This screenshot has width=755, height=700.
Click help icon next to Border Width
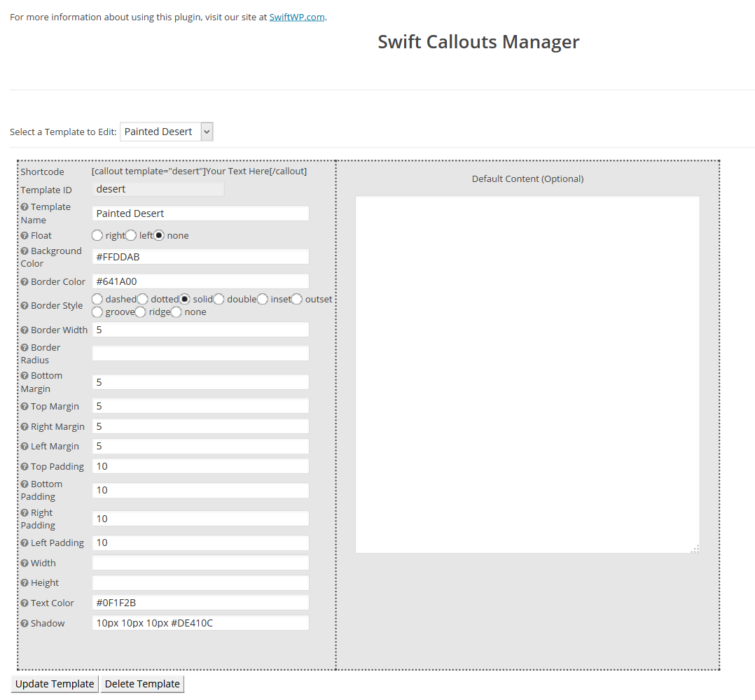point(25,330)
